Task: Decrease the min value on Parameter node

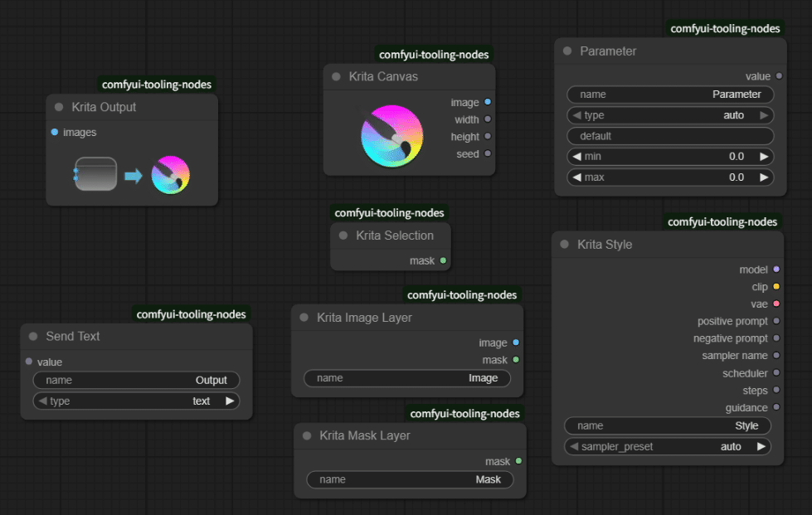Action: coord(576,156)
